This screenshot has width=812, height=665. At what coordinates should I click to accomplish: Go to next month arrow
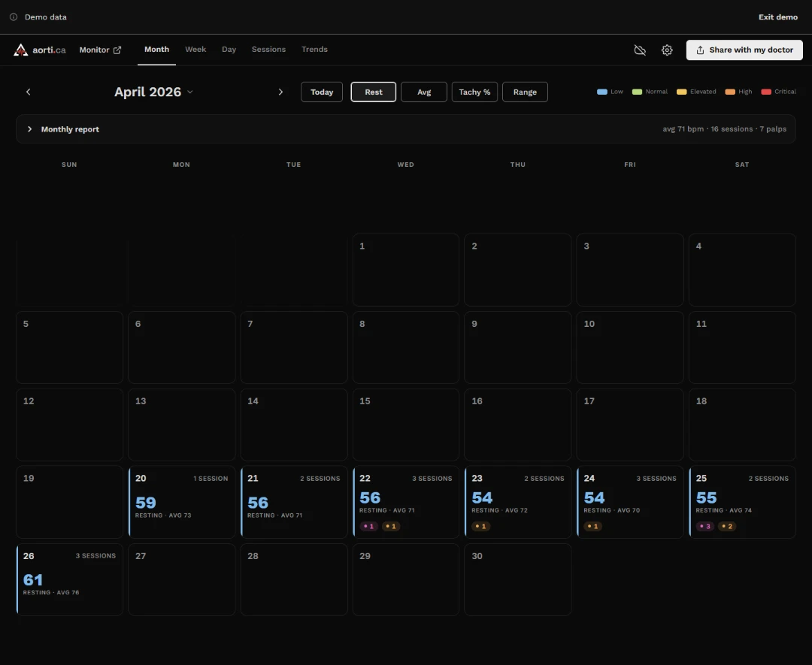pyautogui.click(x=280, y=92)
